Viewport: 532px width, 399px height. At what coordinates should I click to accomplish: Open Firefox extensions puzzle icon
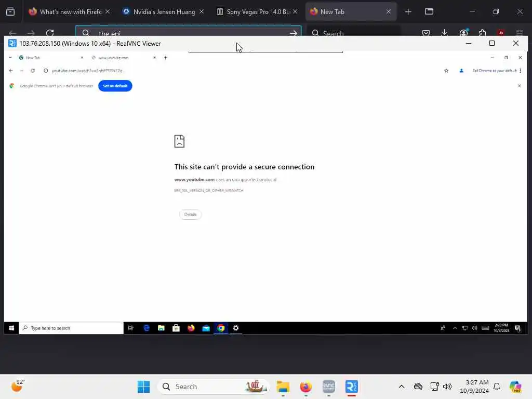click(x=482, y=33)
